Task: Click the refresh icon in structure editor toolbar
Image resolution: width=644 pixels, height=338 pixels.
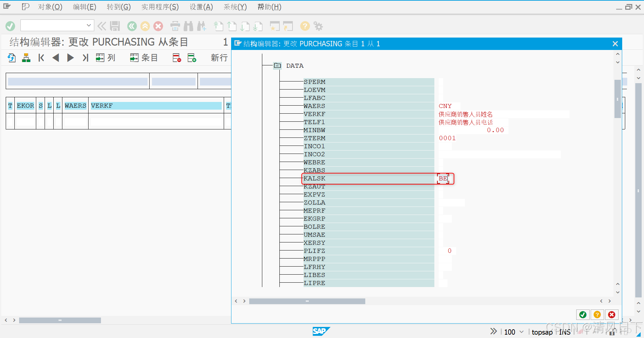Action: tap(12, 58)
